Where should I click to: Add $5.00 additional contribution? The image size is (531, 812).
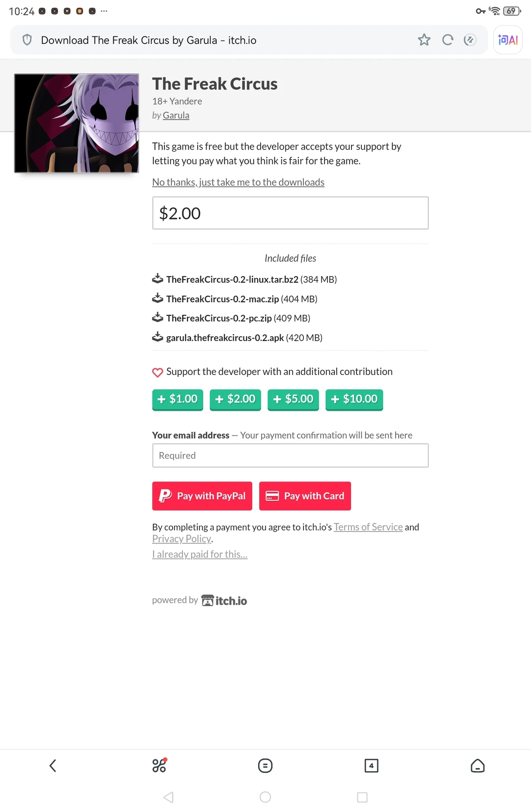[293, 399]
